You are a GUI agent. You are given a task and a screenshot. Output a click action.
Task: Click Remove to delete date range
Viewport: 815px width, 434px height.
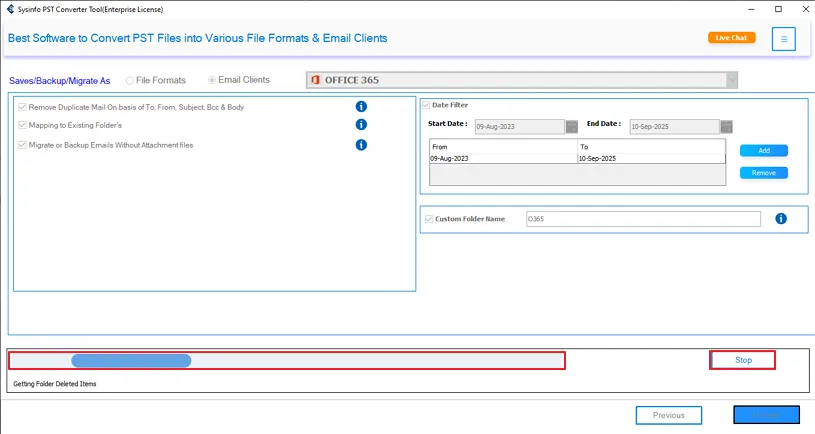point(763,173)
